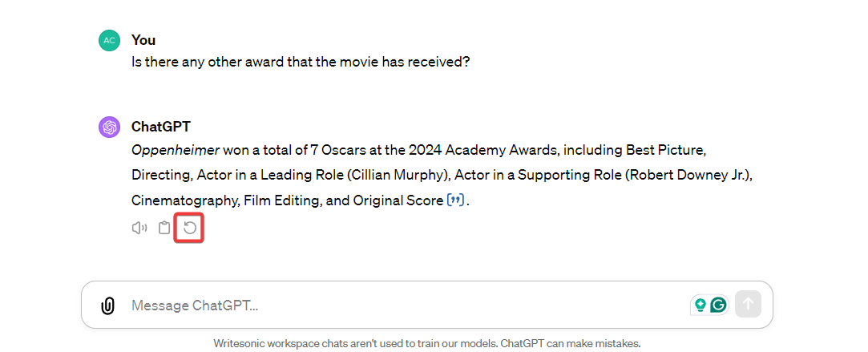Viewport: 868px width, 352px height.
Task: Attach a file with the paperclip icon
Action: click(107, 305)
